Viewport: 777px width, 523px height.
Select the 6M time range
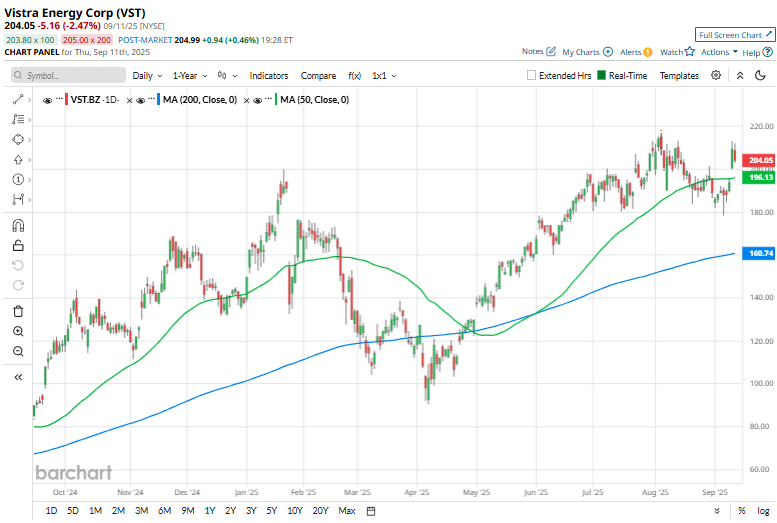[164, 511]
